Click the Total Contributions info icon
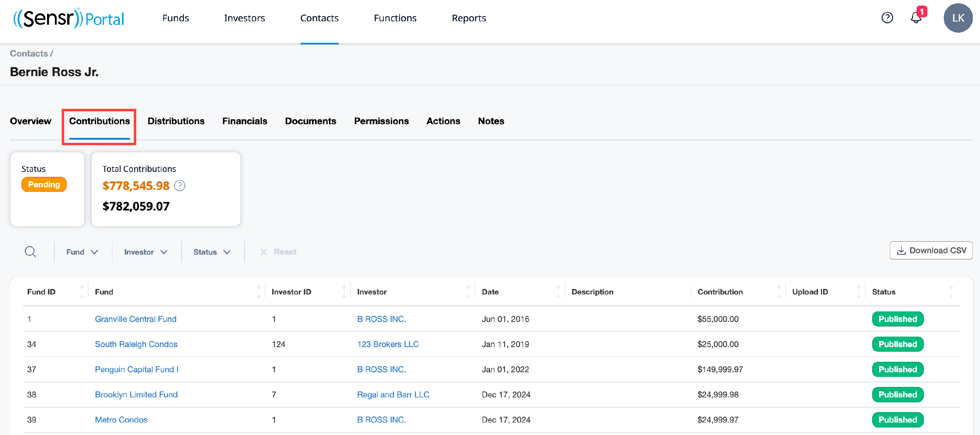Viewport: 980px width, 435px height. [x=180, y=186]
